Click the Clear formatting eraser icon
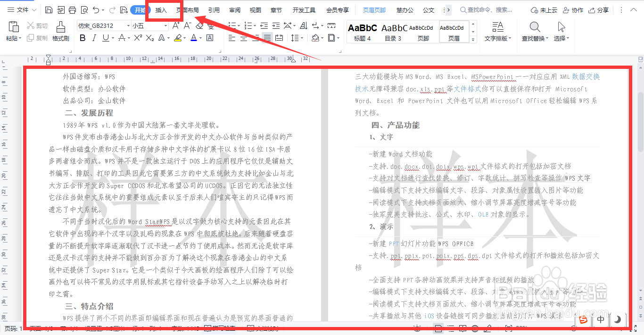 pyautogui.click(x=199, y=26)
